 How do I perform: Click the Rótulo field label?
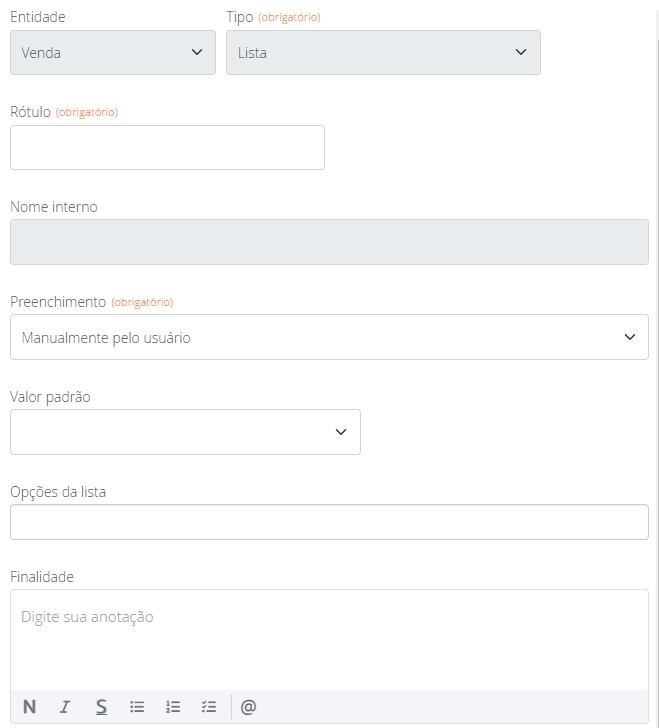pos(30,112)
